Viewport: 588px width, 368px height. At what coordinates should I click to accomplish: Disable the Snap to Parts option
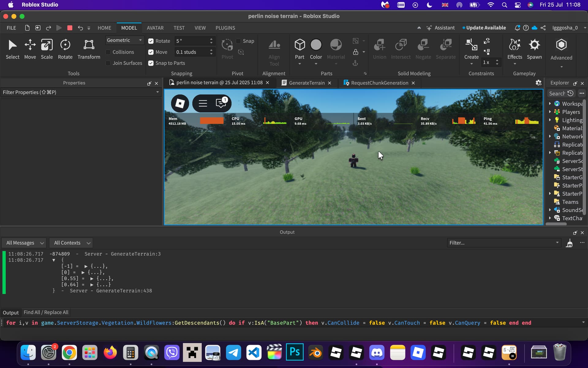pos(151,63)
